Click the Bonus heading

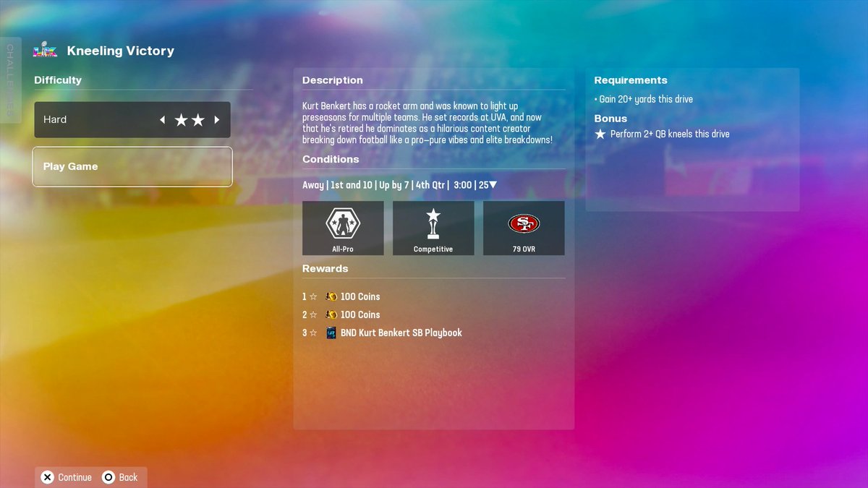point(610,119)
